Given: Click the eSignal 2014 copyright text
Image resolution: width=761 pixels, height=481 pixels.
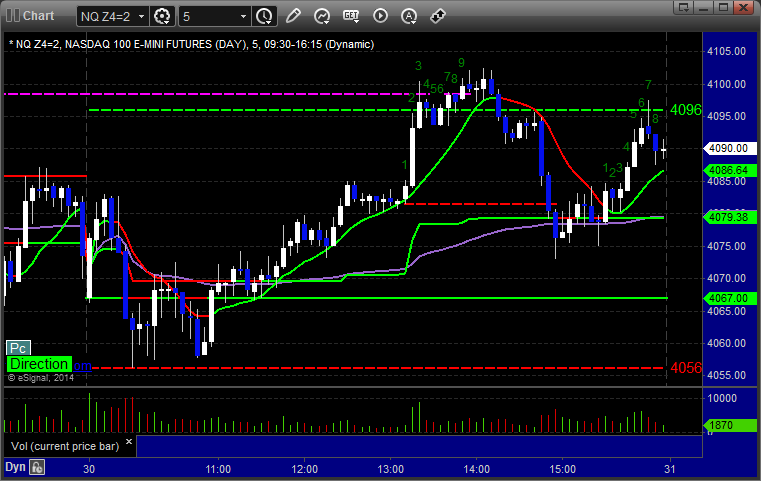Looking at the screenshot, I should pos(41,378).
